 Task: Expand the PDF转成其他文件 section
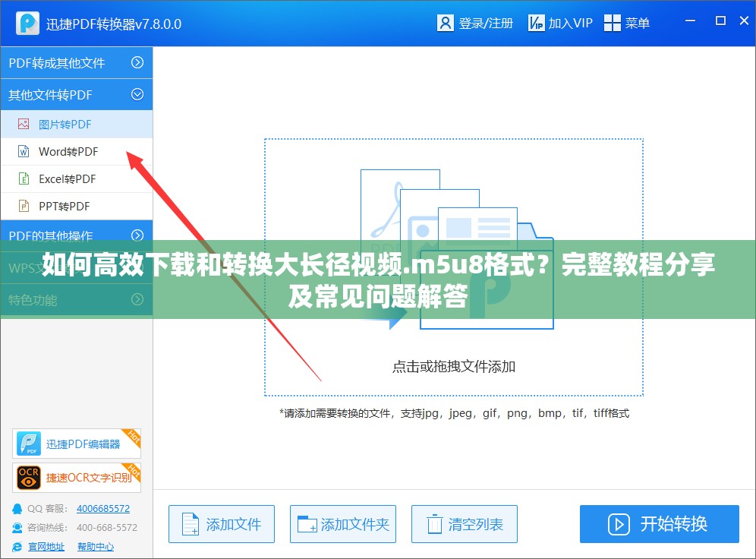(137, 63)
